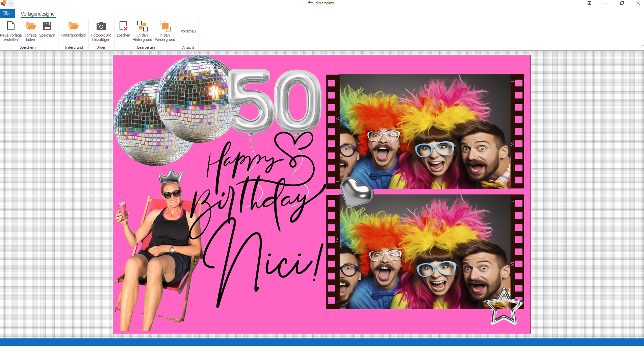Expand the quick access toolbar dropdown arrow
Screen dimensions: 644x354
[x=11, y=3]
